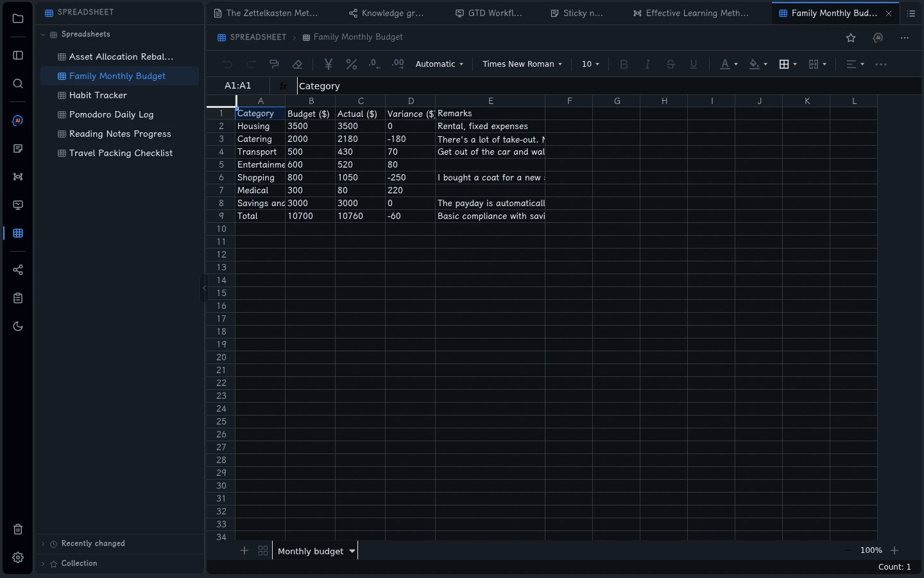The image size is (924, 578).
Task: Open Habit Tracker spreadsheet
Action: coord(119,95)
